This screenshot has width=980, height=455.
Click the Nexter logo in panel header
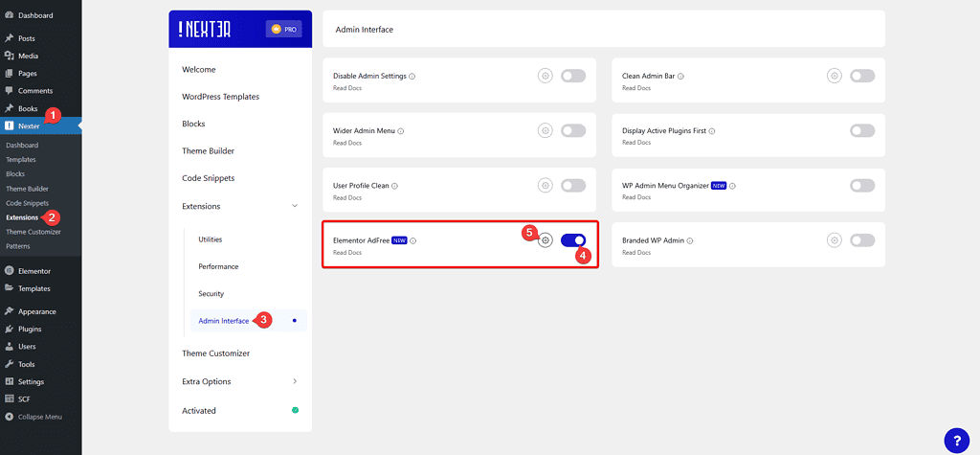pos(204,30)
